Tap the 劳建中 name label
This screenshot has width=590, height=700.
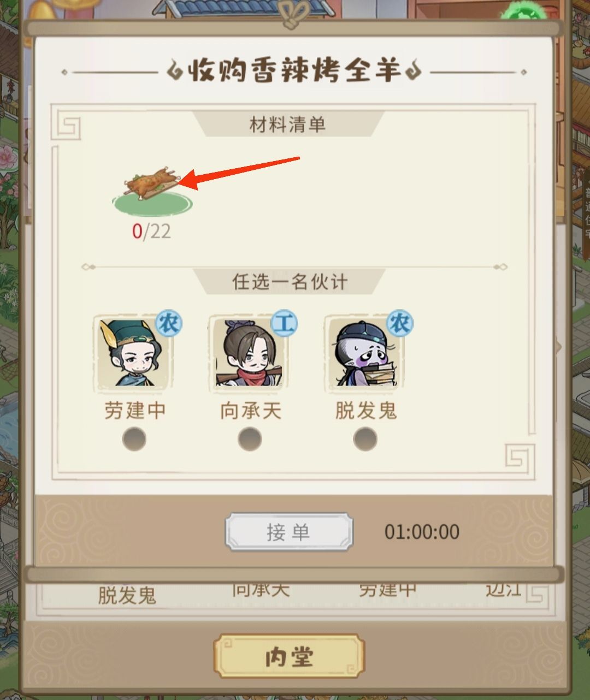coord(134,411)
